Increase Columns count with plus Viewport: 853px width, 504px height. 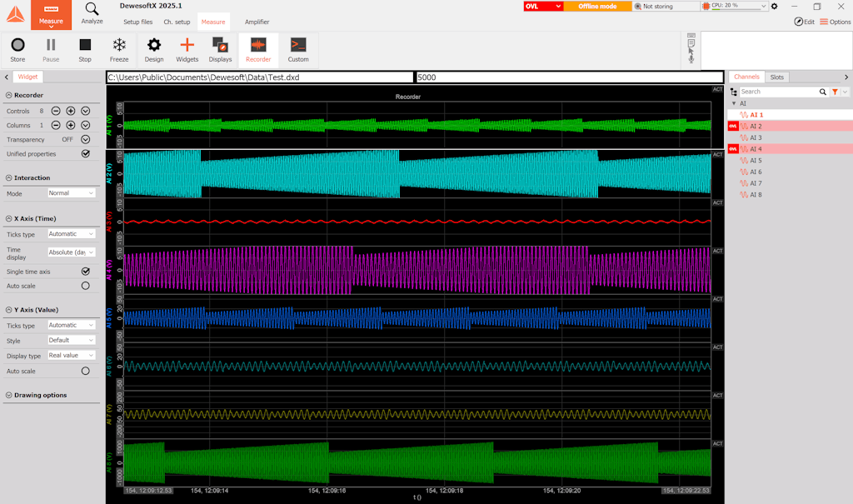pyautogui.click(x=71, y=125)
